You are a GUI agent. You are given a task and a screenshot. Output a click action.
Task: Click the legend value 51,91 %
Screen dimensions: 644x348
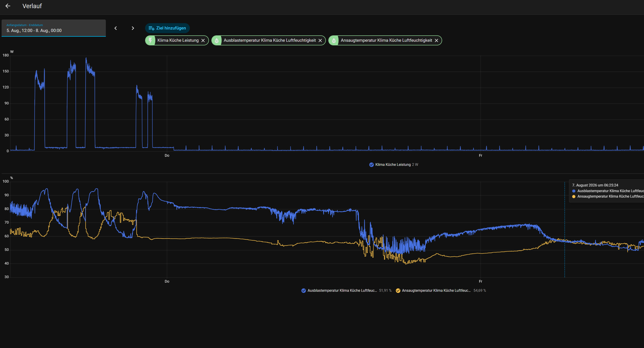coord(385,291)
